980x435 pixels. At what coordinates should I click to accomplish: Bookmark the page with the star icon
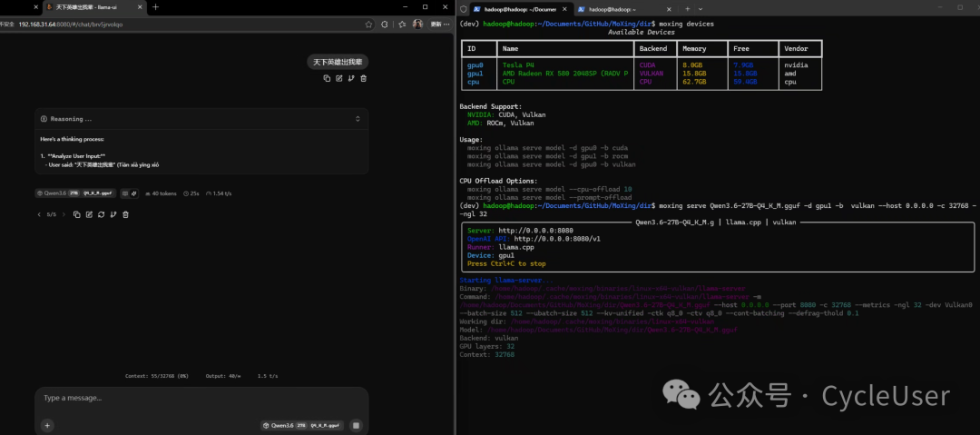tap(368, 24)
